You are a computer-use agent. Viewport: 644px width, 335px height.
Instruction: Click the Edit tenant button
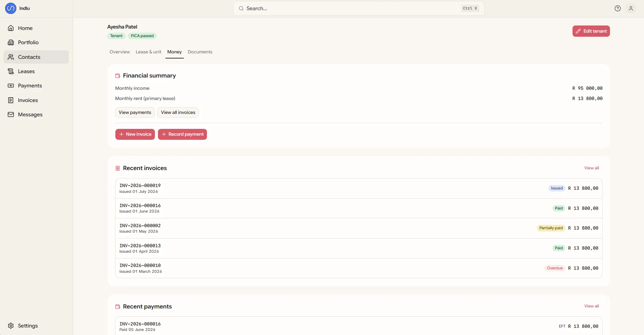tap(591, 31)
